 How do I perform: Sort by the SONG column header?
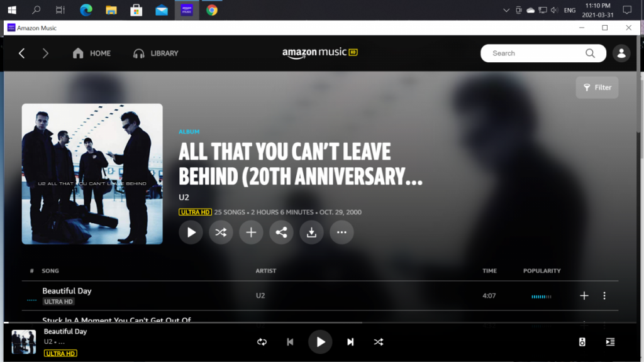tap(50, 271)
